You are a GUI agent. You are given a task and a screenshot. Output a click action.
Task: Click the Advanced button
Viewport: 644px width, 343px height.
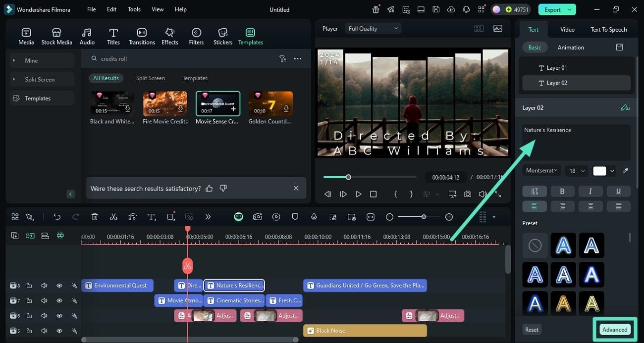tap(615, 330)
